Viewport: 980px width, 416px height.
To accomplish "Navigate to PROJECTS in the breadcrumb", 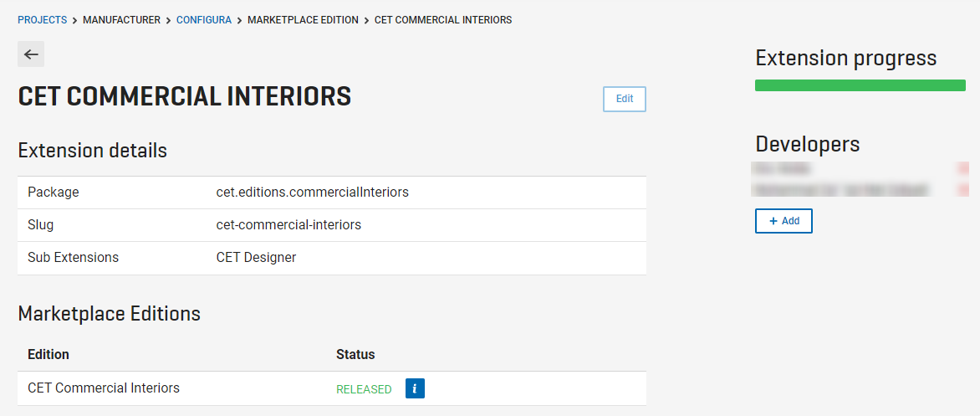I will [x=42, y=20].
